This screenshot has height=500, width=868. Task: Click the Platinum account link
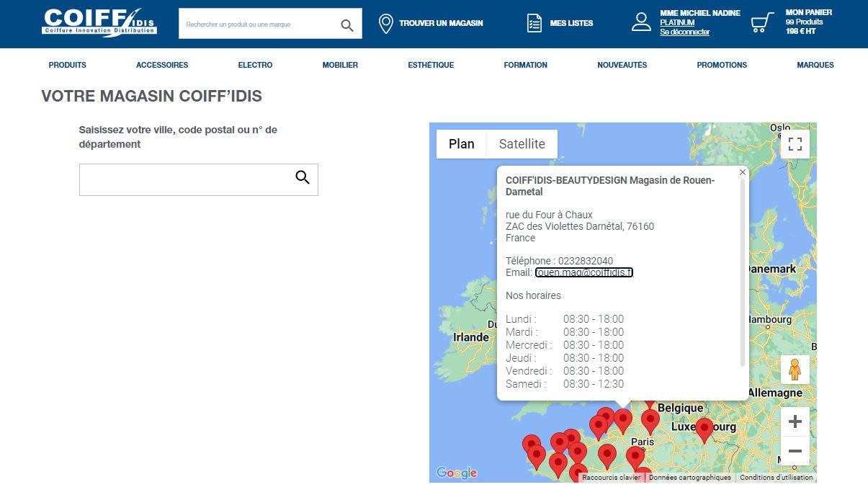point(677,22)
